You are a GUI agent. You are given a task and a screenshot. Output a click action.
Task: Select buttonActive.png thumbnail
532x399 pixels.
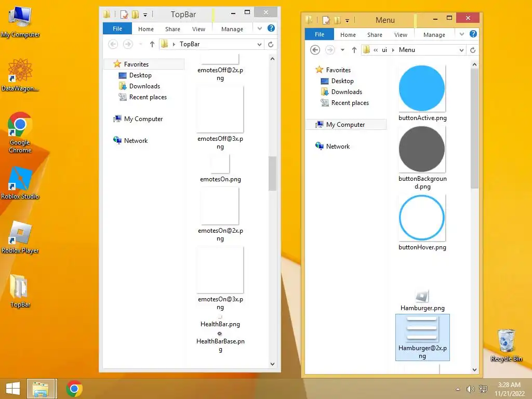[422, 88]
